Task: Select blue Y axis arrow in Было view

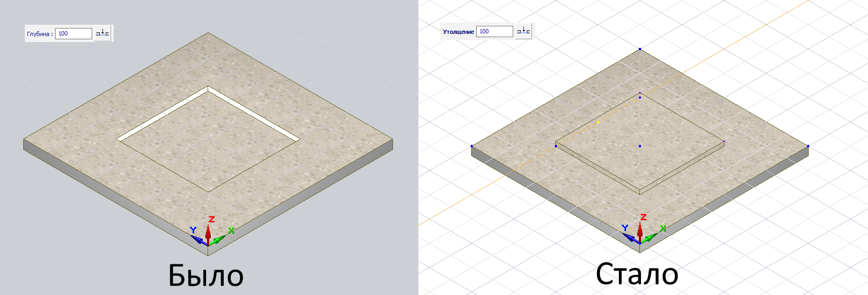Action: point(196,237)
